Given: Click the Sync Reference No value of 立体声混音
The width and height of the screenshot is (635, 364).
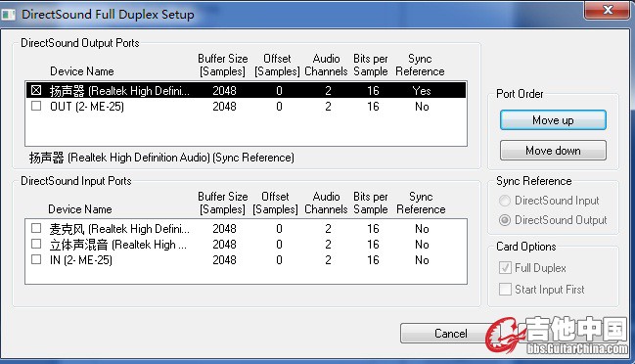Looking at the screenshot, I should pos(422,245).
